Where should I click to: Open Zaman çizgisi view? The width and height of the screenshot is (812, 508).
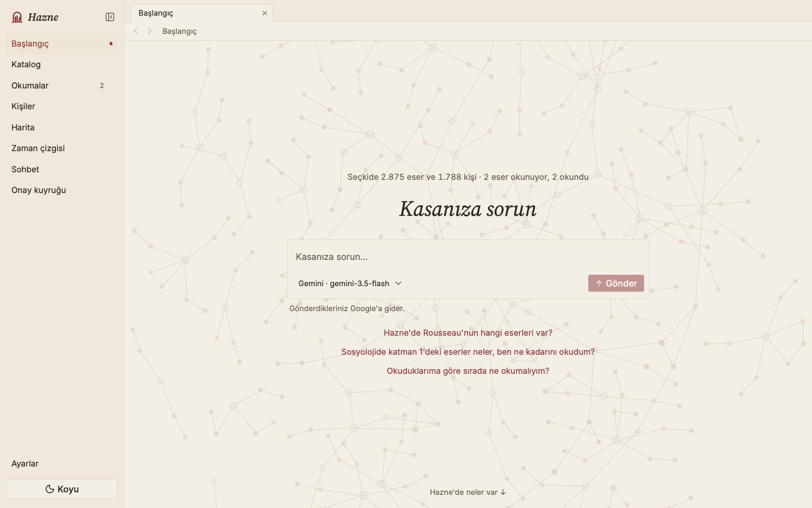(62, 148)
